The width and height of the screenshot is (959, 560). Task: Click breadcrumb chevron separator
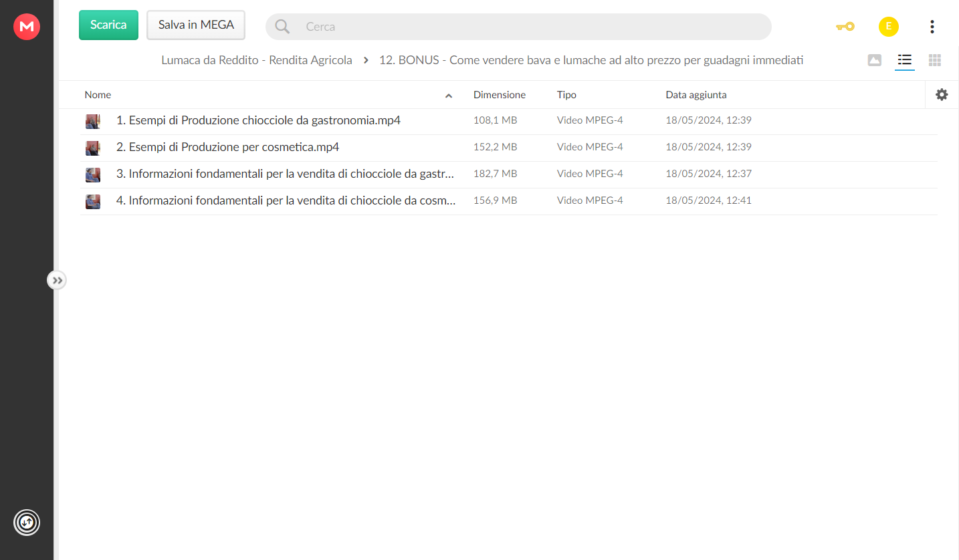coord(366,60)
